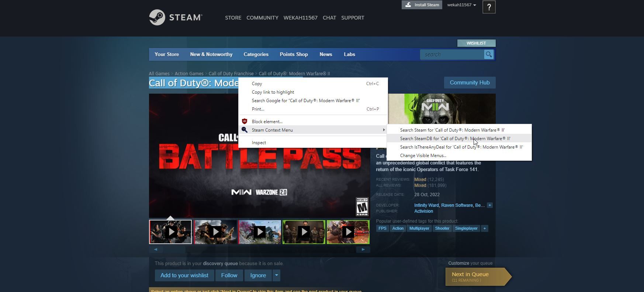Click the uBlock Block element icon
This screenshot has width=644, height=292.
click(244, 121)
